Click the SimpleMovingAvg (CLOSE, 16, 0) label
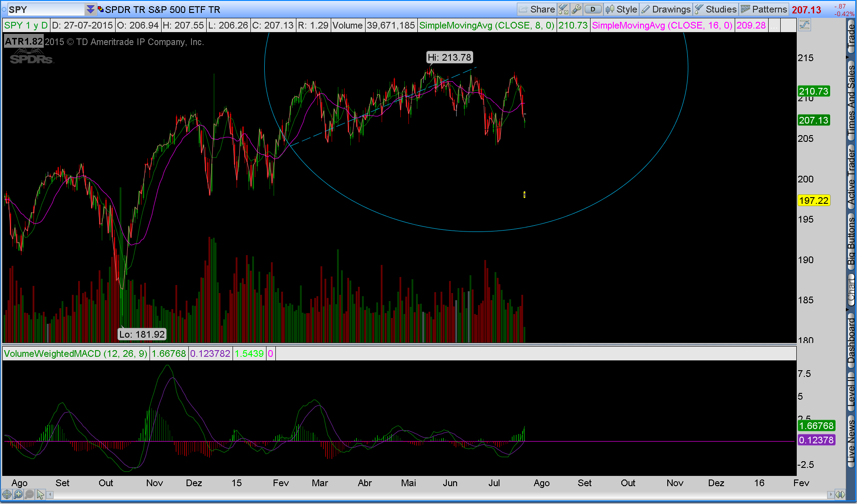 [662, 25]
